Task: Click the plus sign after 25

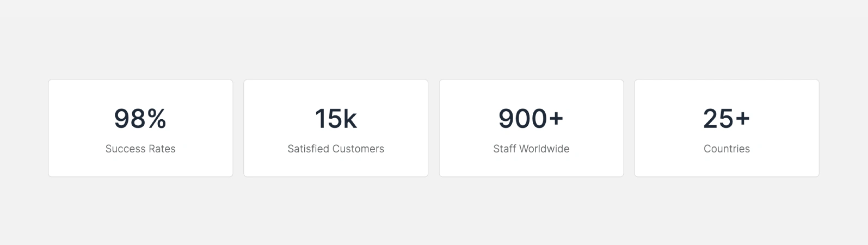Action: [742, 119]
